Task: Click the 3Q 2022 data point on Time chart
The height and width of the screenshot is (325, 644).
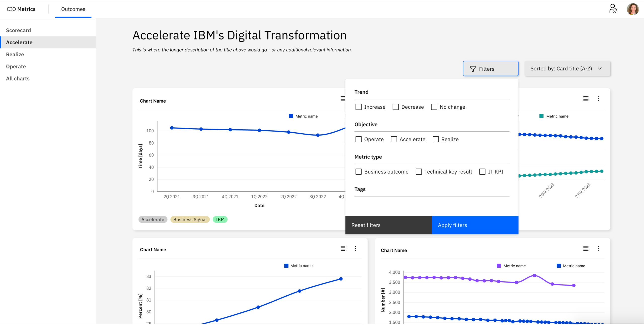Action: (318, 135)
